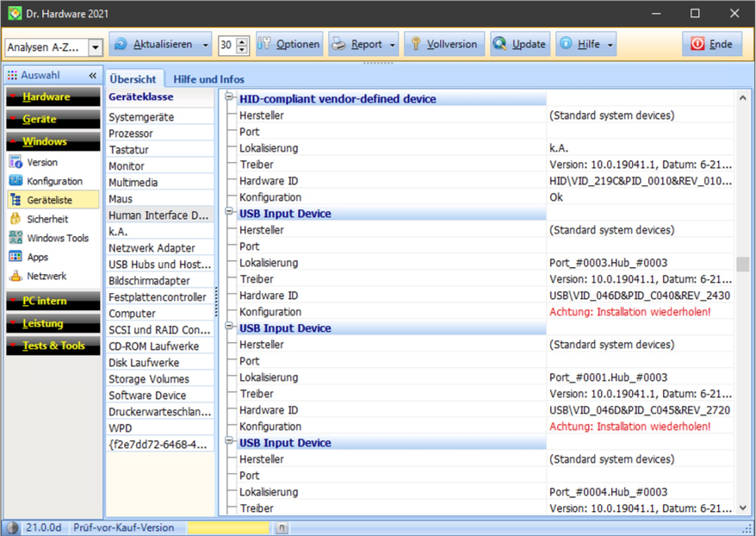This screenshot has height=536, width=756.
Task: Open the Netzwerk sidebar entry
Action: (x=46, y=276)
